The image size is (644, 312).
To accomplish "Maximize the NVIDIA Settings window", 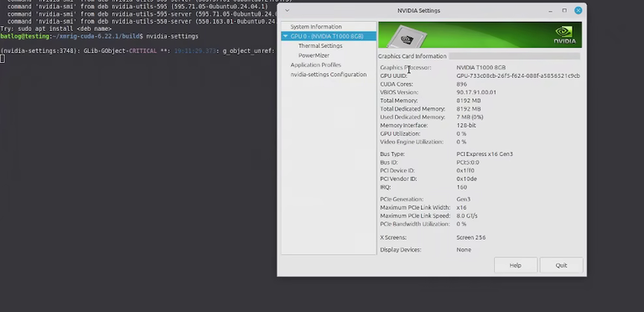I will point(564,11).
